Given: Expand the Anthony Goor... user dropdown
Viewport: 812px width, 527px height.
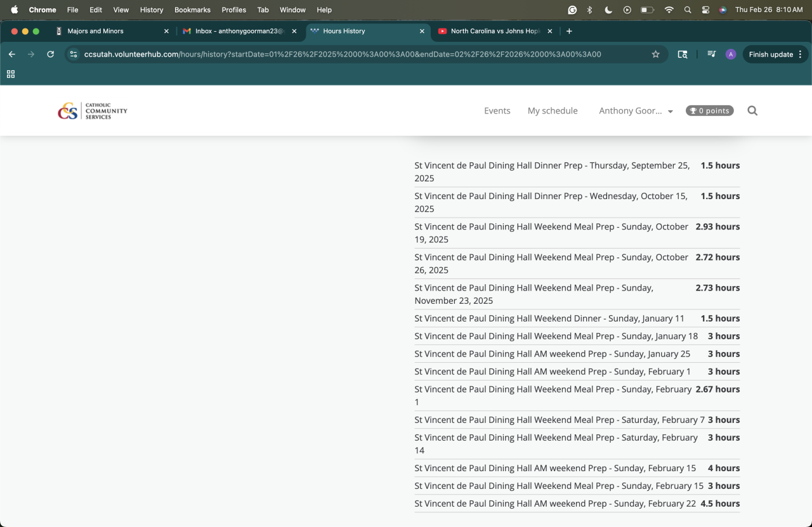Looking at the screenshot, I should (636, 111).
